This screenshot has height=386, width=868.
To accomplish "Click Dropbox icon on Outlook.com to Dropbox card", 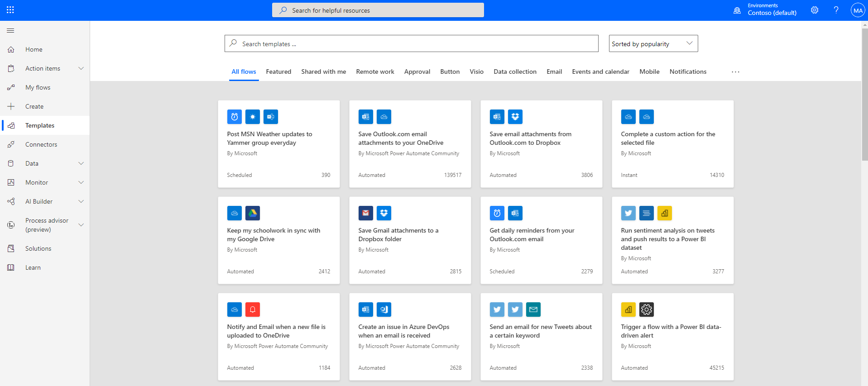I will tap(515, 117).
